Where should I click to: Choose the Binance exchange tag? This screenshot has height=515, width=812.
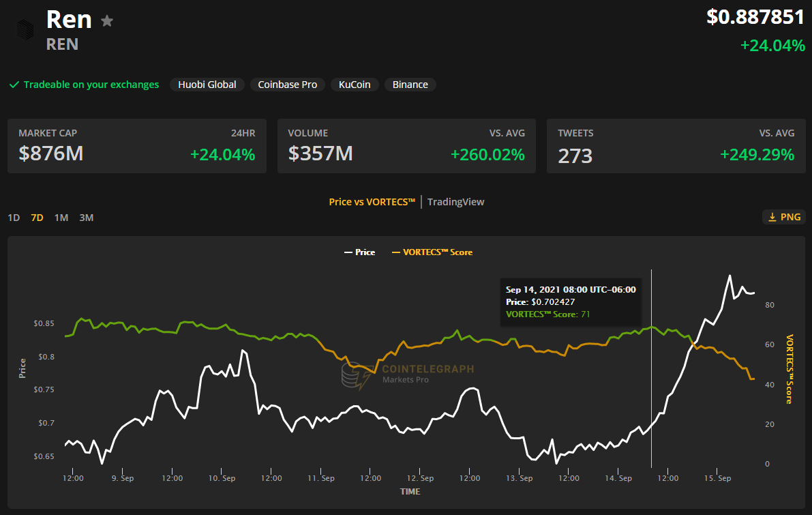(x=410, y=85)
